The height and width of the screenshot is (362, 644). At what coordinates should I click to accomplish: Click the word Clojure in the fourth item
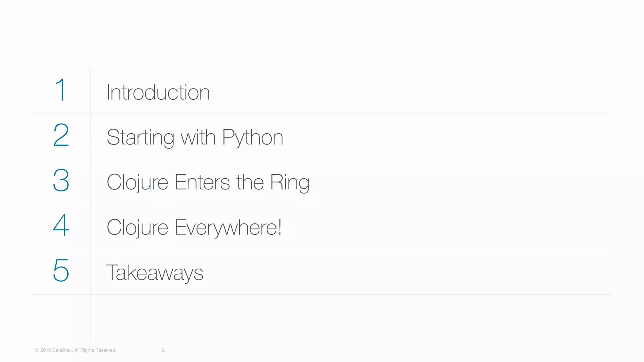pyautogui.click(x=137, y=227)
